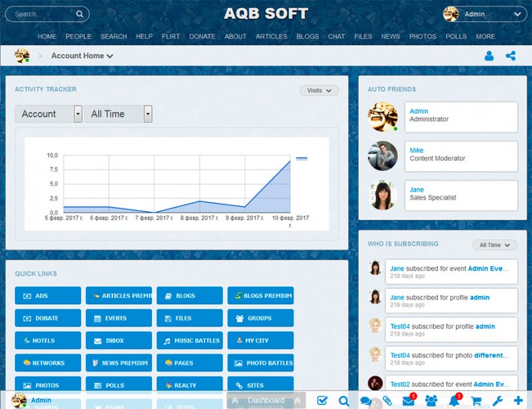This screenshot has height=409, width=532.
Task: Click the shopping cart icon
Action: coord(476,401)
